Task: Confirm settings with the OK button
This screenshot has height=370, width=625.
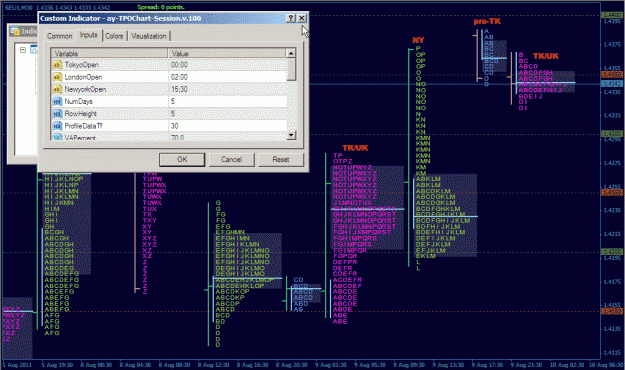Action: coord(182,159)
